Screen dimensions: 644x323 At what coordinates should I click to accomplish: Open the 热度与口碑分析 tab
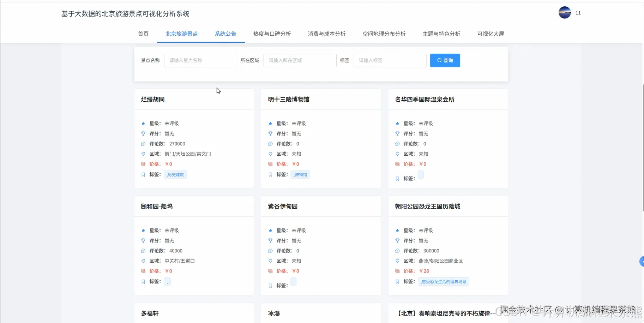pos(272,34)
